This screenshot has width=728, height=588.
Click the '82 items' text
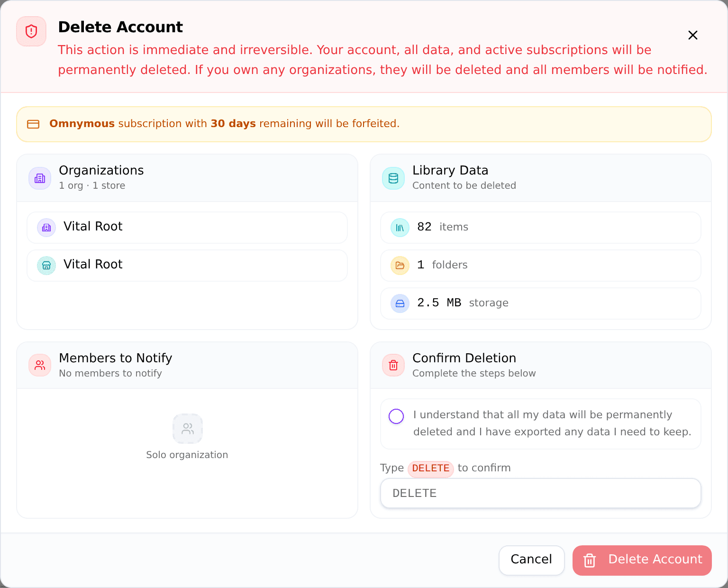(x=443, y=227)
